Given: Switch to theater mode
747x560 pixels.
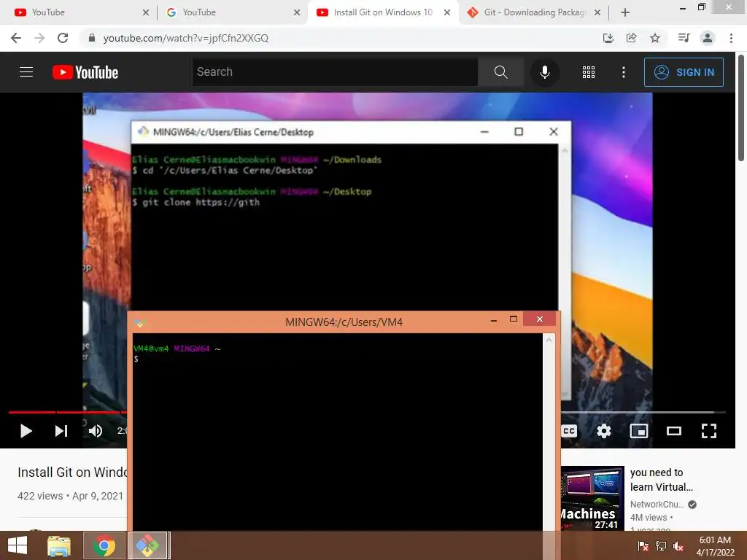Looking at the screenshot, I should (x=673, y=431).
